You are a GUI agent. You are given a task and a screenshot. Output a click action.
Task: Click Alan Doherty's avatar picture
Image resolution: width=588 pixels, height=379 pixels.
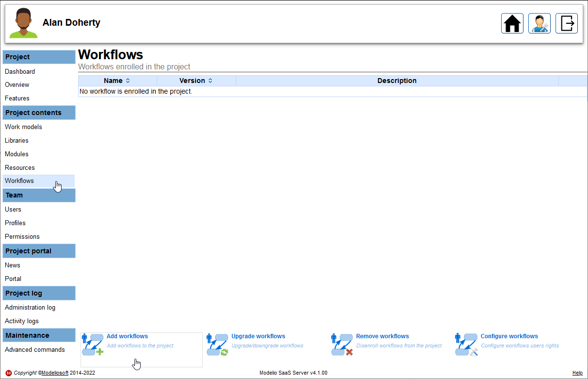tap(23, 23)
